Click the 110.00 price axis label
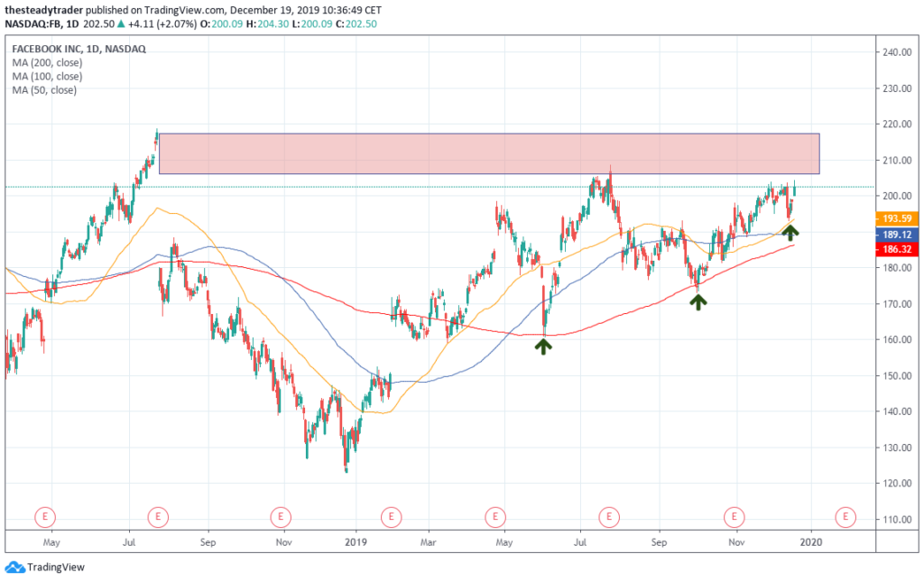The width and height of the screenshot is (924, 582). click(897, 520)
